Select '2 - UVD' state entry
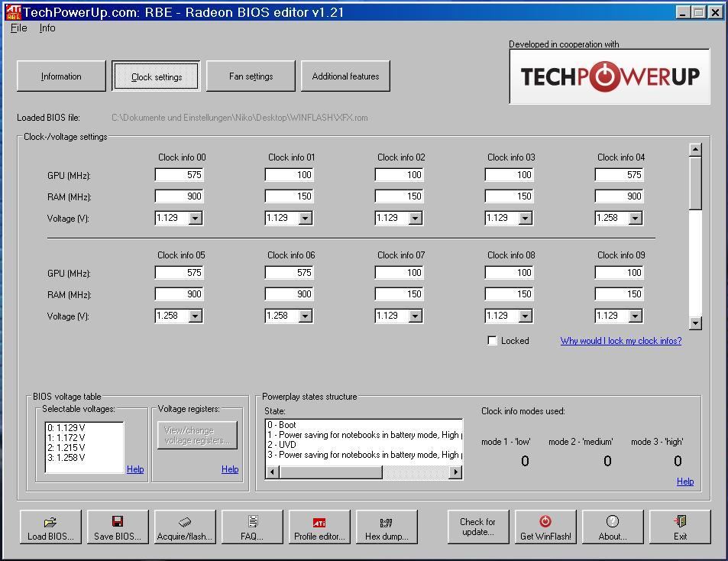Screen dimensions: 728x561 tap(282, 445)
